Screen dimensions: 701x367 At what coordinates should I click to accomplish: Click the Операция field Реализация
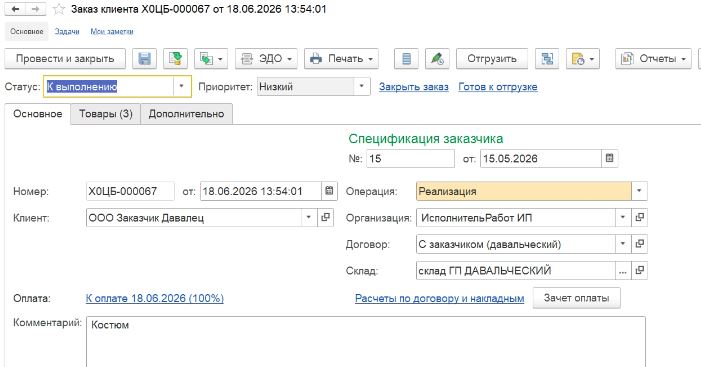[x=524, y=191]
